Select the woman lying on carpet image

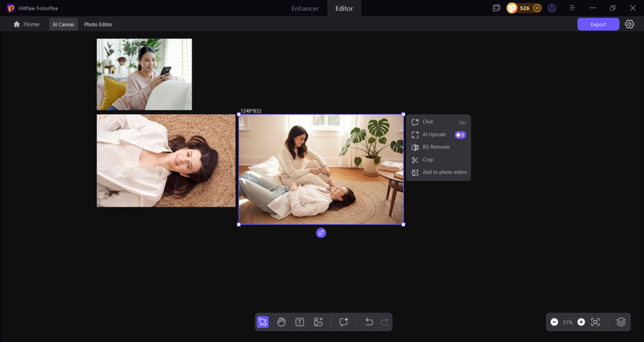(166, 160)
